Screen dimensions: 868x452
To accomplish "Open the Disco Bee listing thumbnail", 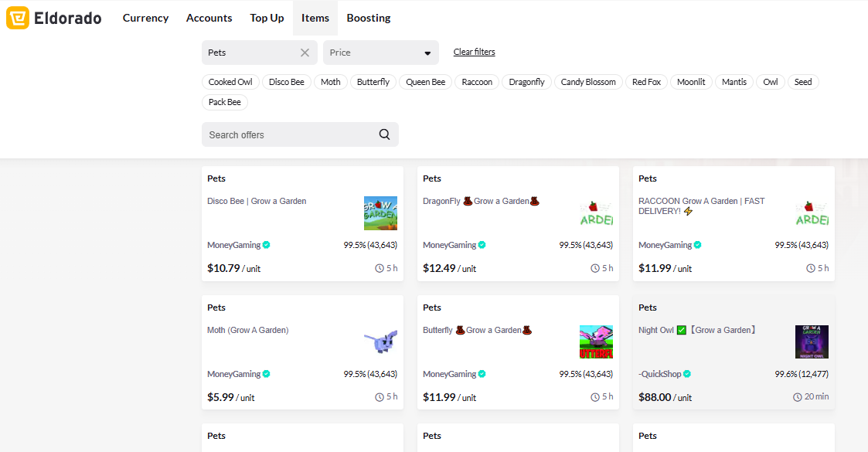I will point(380,213).
